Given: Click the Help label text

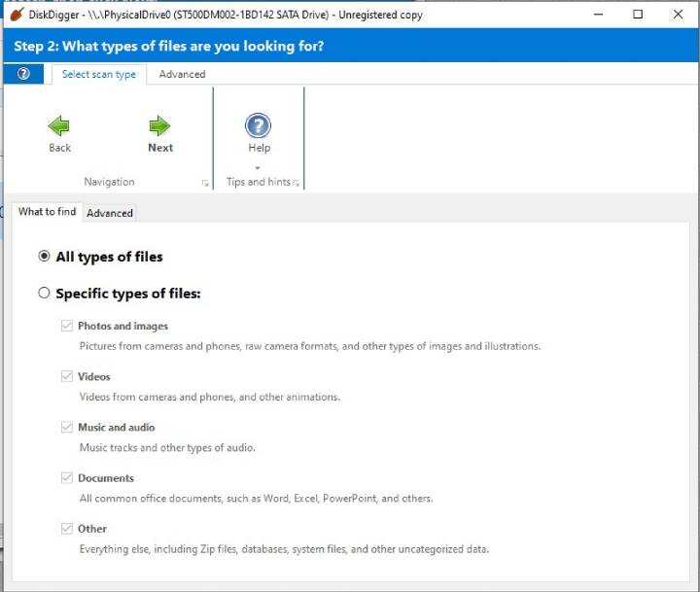Looking at the screenshot, I should (x=259, y=148).
